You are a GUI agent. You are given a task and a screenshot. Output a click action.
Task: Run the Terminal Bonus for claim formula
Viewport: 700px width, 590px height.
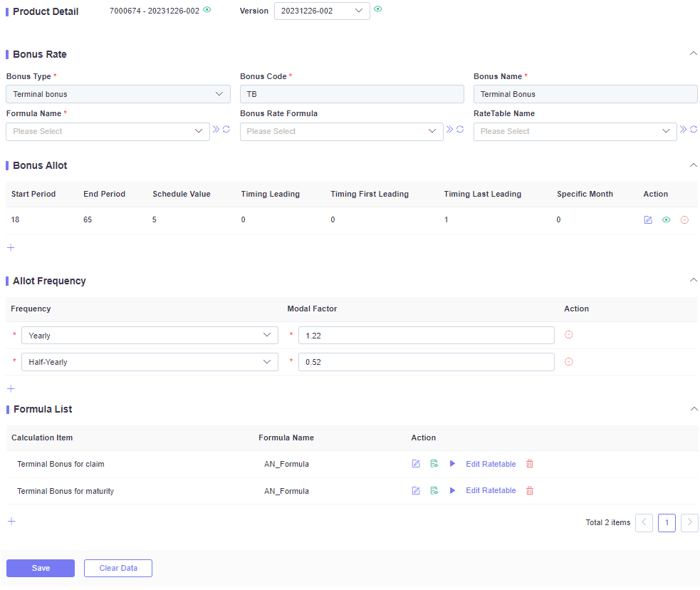[452, 464]
